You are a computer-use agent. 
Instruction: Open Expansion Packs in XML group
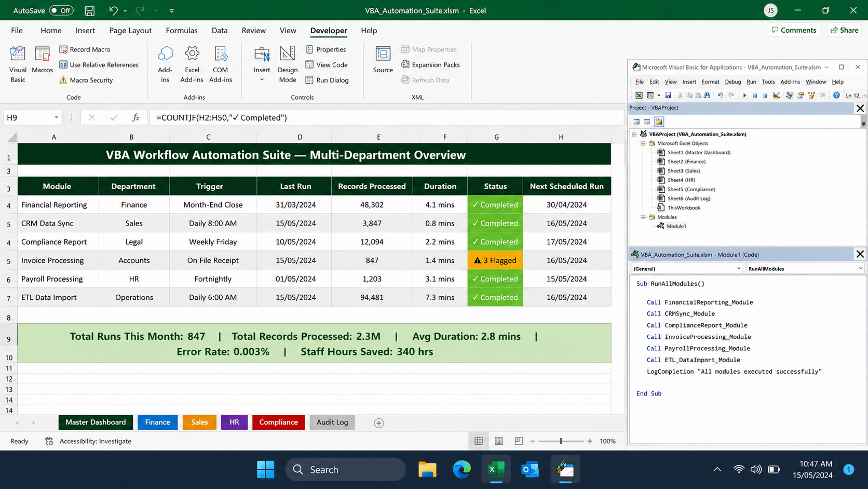[430, 65]
